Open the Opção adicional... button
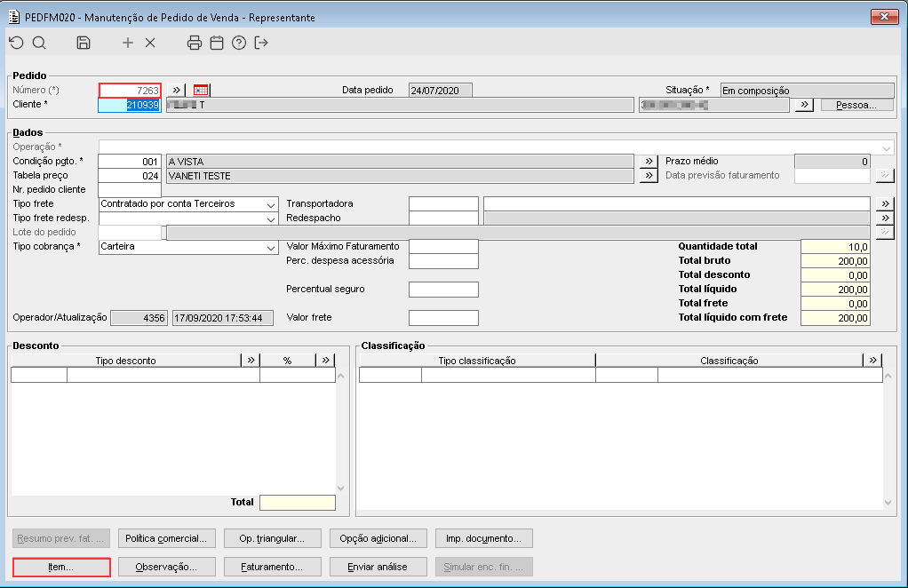 click(378, 538)
